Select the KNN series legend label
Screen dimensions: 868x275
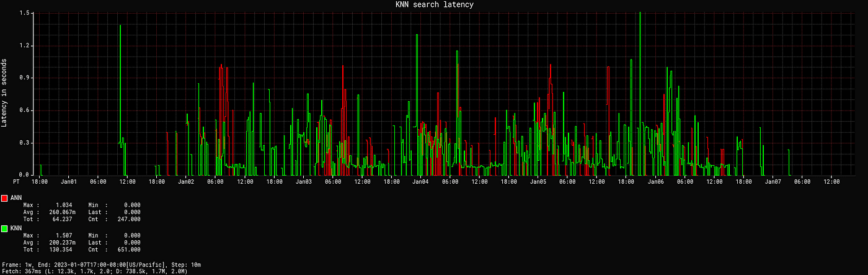[16, 228]
